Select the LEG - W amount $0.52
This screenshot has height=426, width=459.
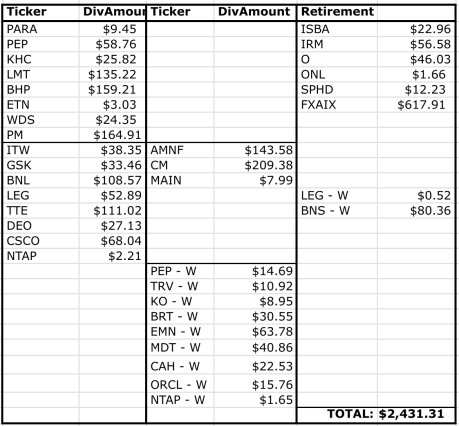pos(416,195)
